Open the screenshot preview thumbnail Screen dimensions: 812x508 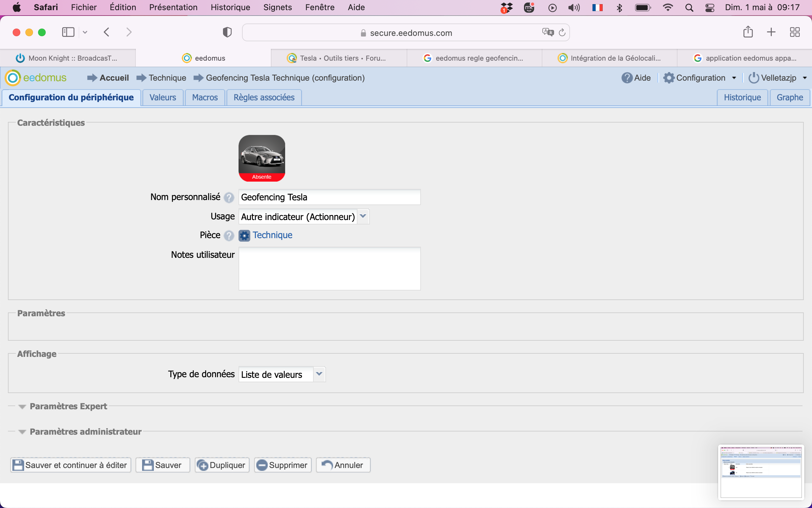click(x=761, y=472)
